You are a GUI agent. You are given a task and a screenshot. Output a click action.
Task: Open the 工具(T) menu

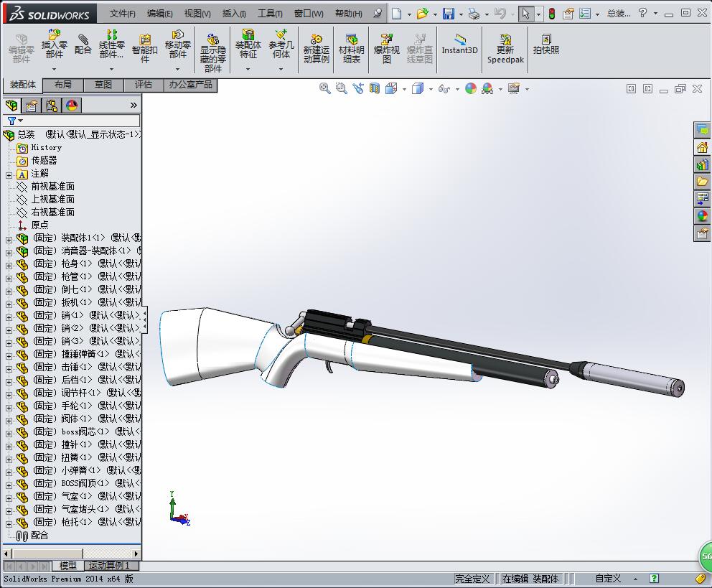[270, 14]
